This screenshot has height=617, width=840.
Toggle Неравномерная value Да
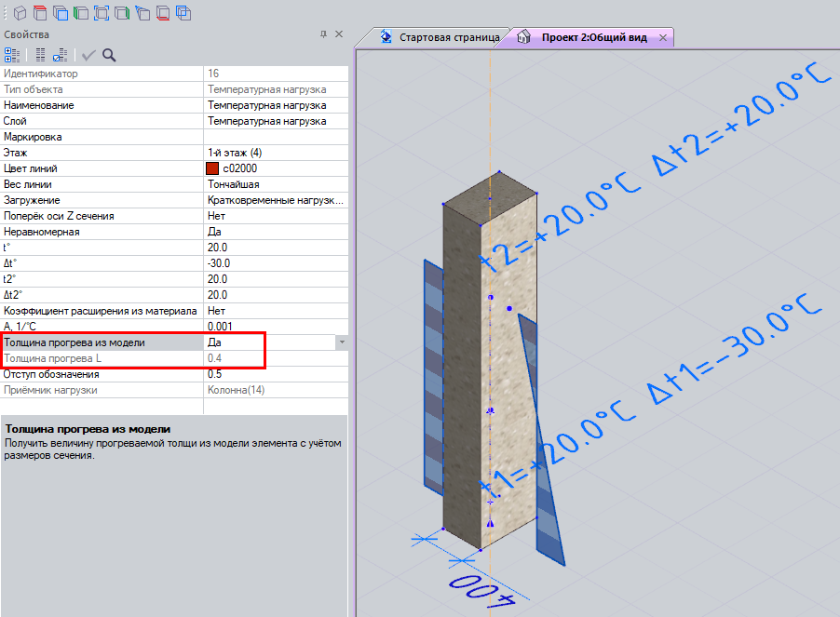pyautogui.click(x=276, y=232)
